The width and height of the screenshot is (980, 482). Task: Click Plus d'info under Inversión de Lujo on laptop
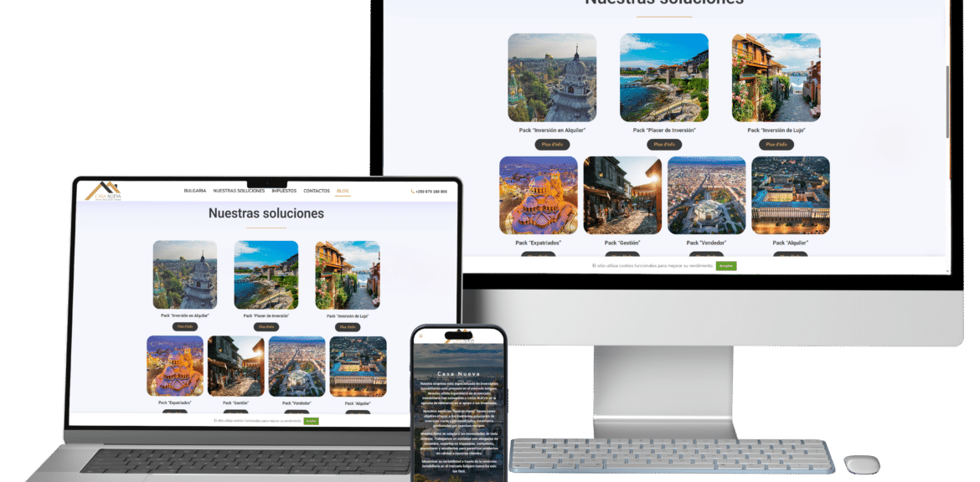coord(348,326)
